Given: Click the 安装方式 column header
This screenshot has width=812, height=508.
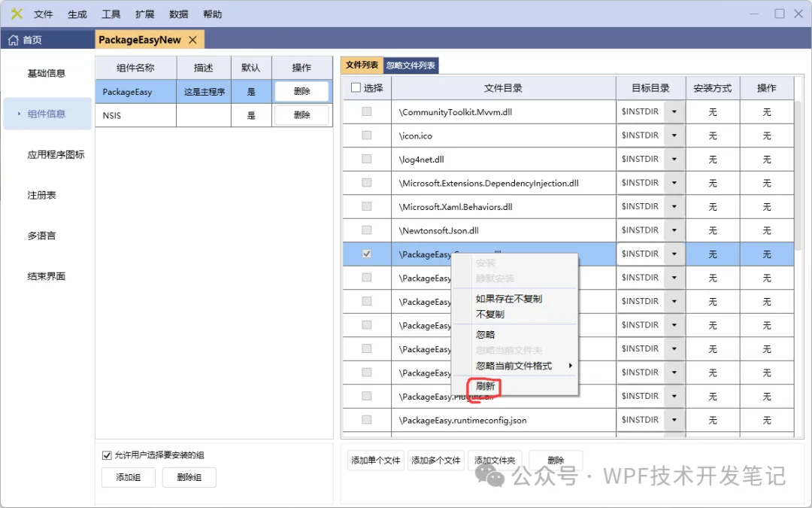Looking at the screenshot, I should [713, 88].
